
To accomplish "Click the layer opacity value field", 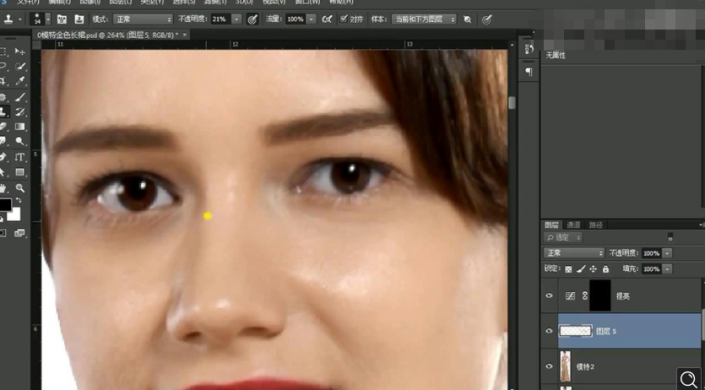I will tap(651, 253).
